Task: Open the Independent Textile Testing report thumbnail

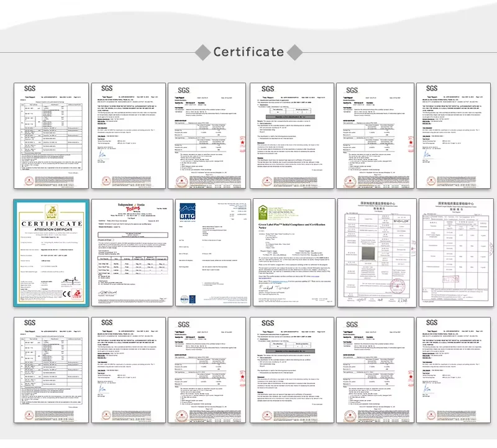Action: click(x=132, y=253)
